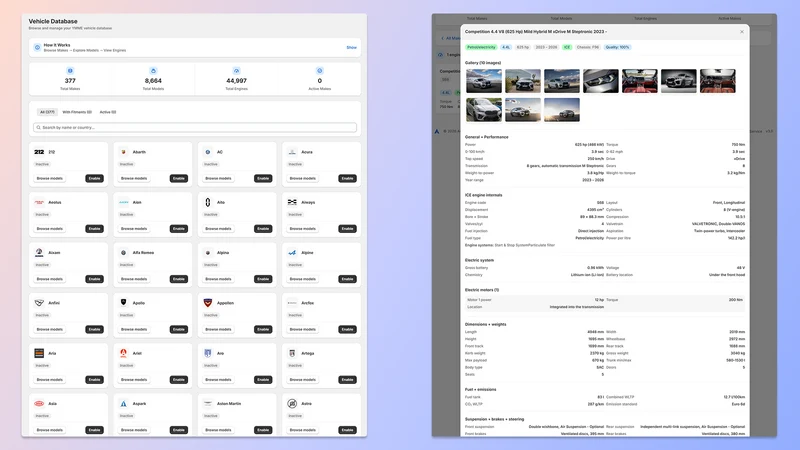Open the first thumbnail in second gallery row
This screenshot has width=800, height=450.
484,110
